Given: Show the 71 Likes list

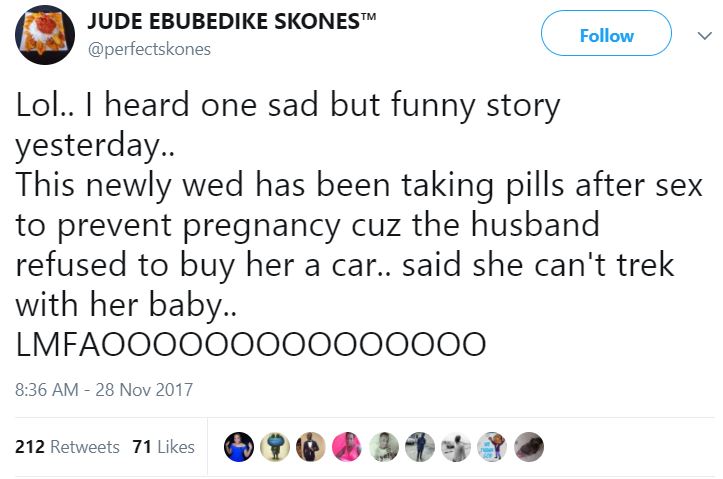Looking at the screenshot, I should point(163,447).
